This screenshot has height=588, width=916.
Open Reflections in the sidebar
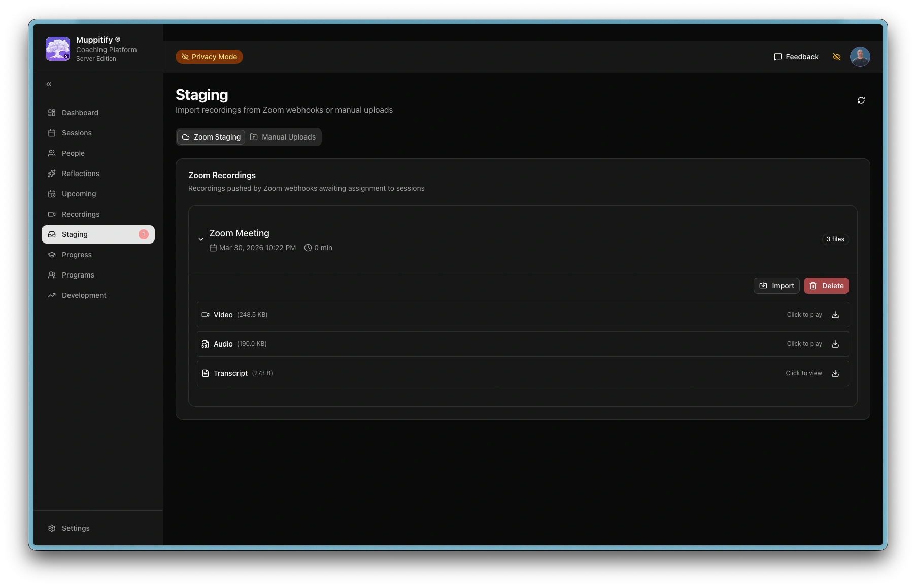[x=80, y=174]
